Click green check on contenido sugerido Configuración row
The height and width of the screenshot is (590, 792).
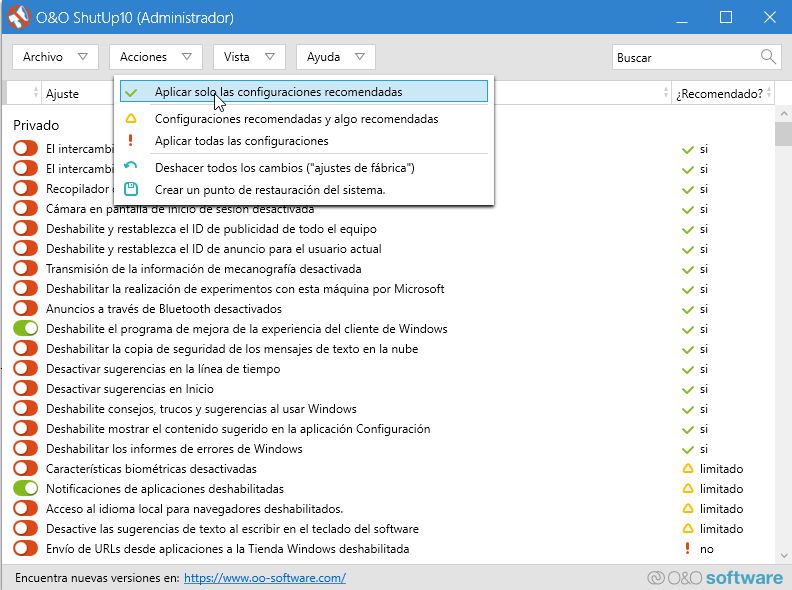(x=687, y=430)
